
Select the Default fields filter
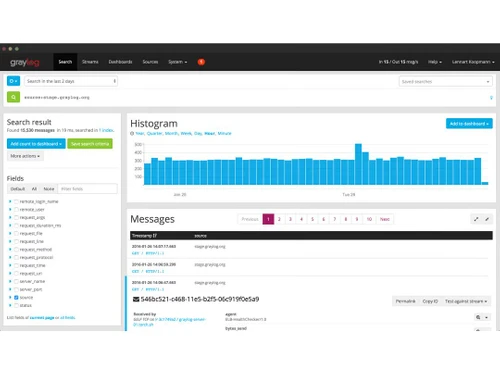18,189
